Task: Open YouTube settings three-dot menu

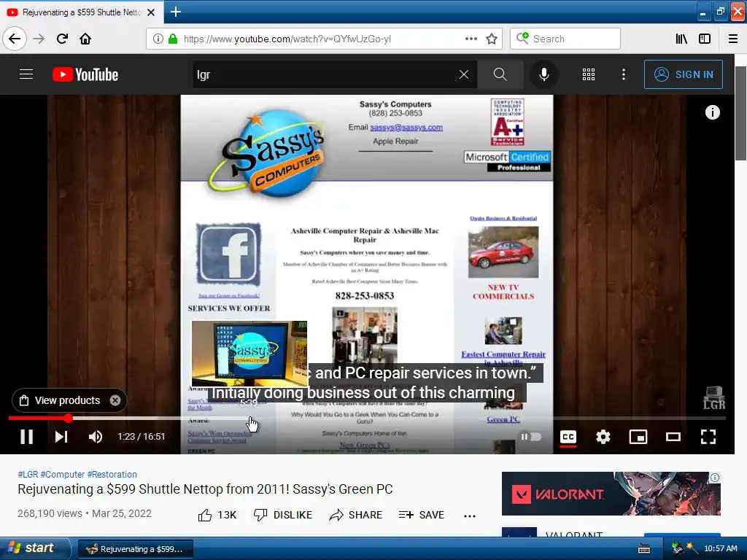Action: pyautogui.click(x=624, y=74)
